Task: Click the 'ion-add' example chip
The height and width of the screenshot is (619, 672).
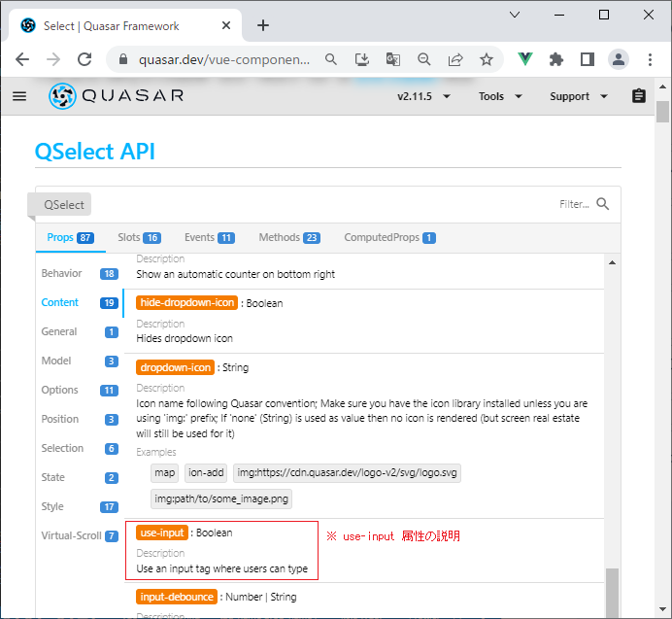Action: point(206,473)
